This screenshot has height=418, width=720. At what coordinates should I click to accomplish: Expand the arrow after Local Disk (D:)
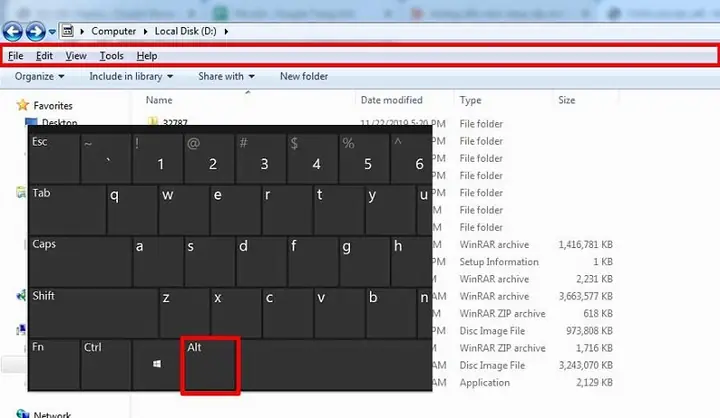pyautogui.click(x=226, y=31)
